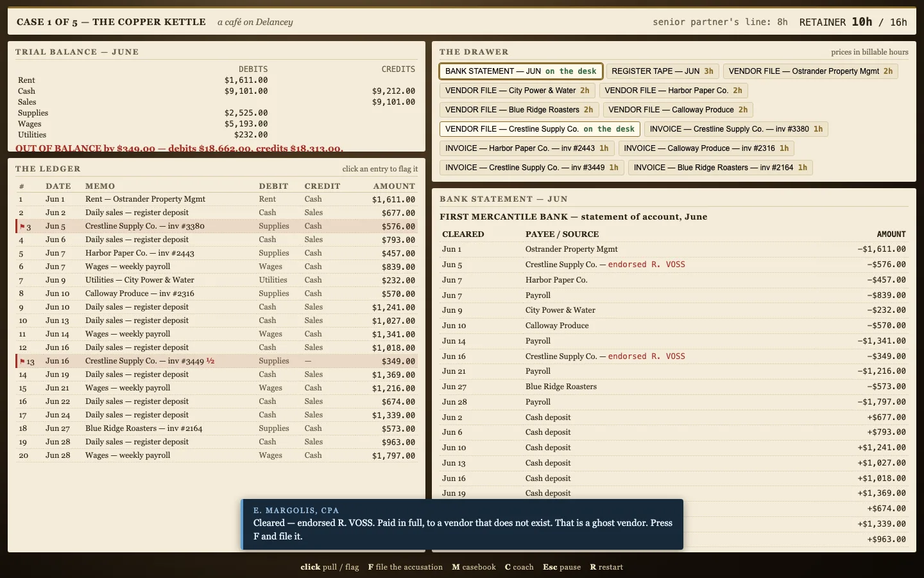
Task: Pull the Blue Ridge Roasters vendor file
Action: coord(519,110)
